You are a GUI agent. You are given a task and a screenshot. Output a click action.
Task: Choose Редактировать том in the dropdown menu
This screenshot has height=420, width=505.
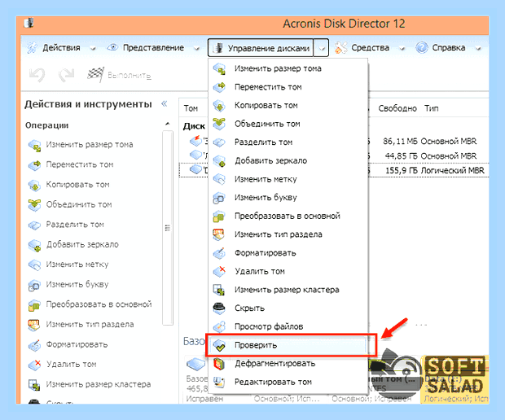coord(288,382)
